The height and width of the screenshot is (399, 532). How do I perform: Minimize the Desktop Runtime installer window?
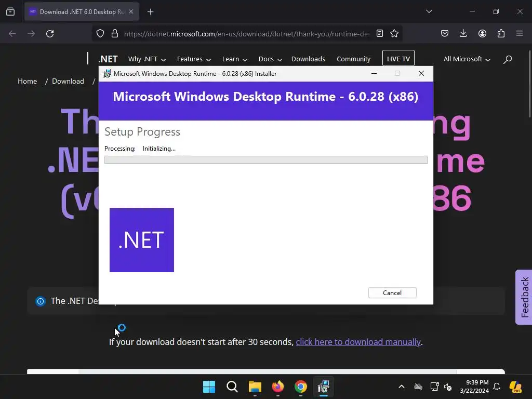(374, 73)
